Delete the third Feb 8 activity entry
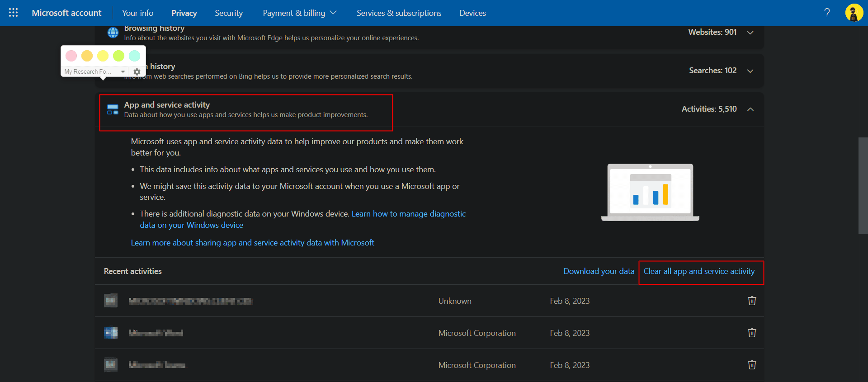This screenshot has width=868, height=382. click(x=752, y=365)
